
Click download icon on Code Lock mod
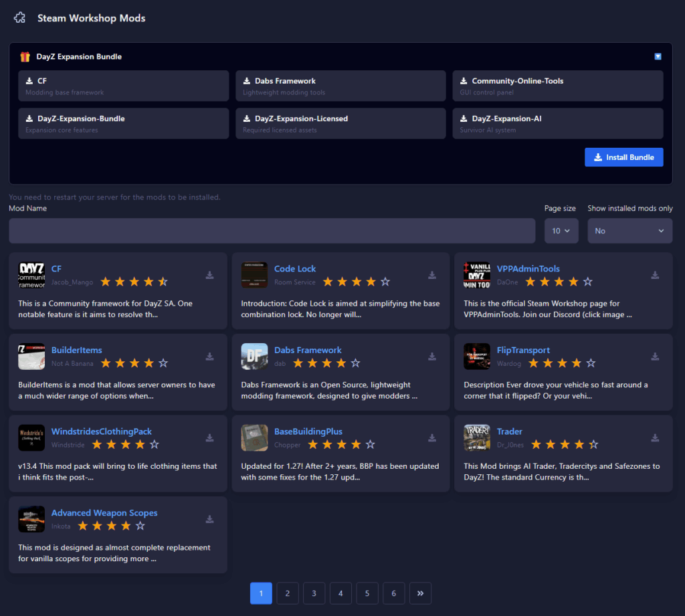432,275
